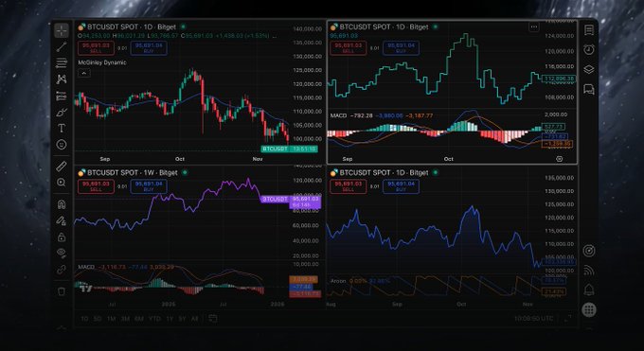Click SELL button on 1W chart
The width and height of the screenshot is (644, 351).
click(96, 186)
